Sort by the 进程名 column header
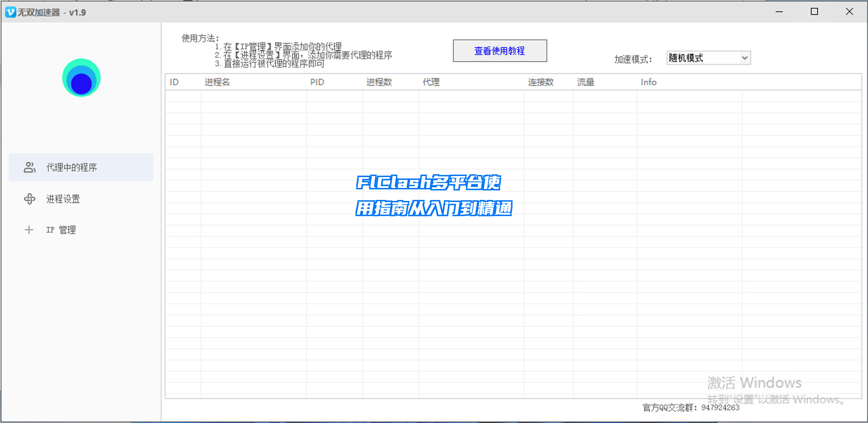The width and height of the screenshot is (868, 423). click(253, 82)
